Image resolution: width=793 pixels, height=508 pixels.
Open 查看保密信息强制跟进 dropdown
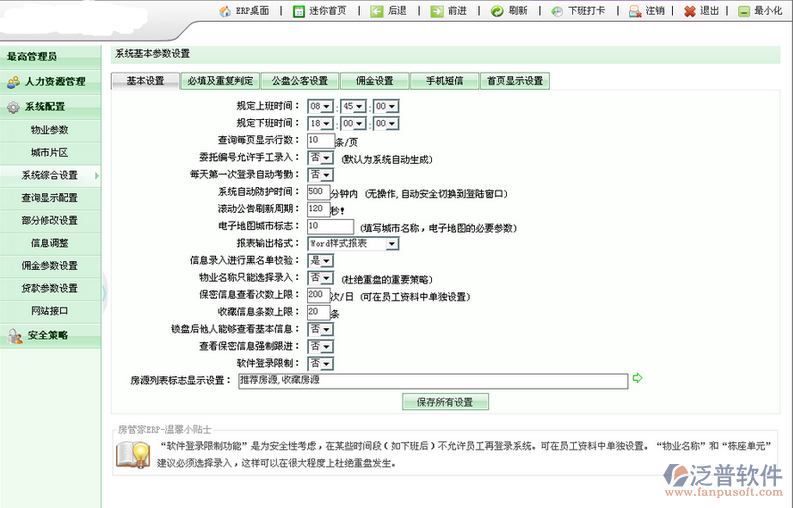(321, 347)
